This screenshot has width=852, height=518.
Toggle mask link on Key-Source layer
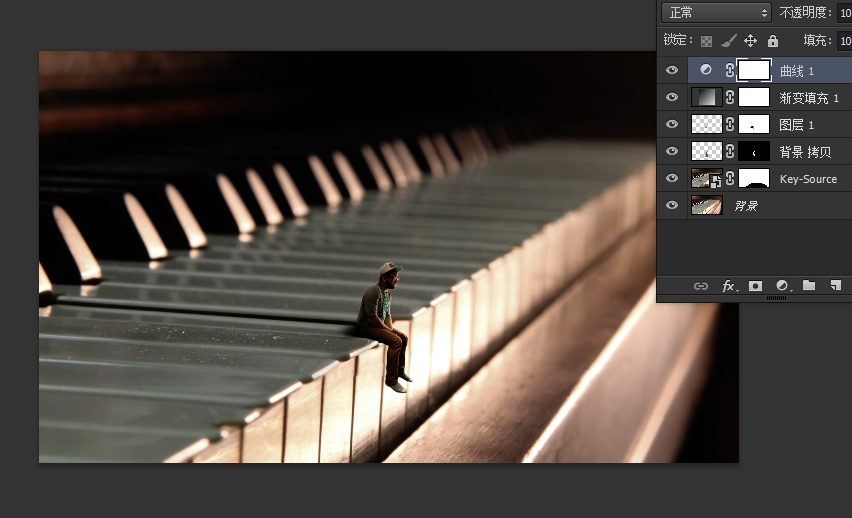point(730,178)
